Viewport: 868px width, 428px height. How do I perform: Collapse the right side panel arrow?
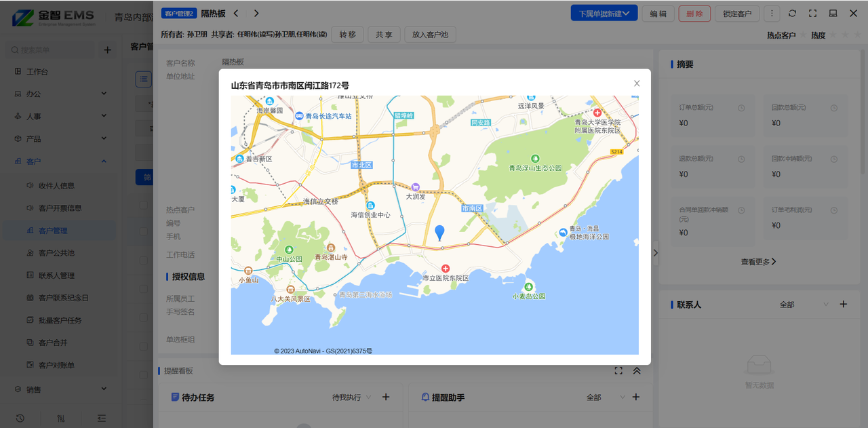click(655, 253)
